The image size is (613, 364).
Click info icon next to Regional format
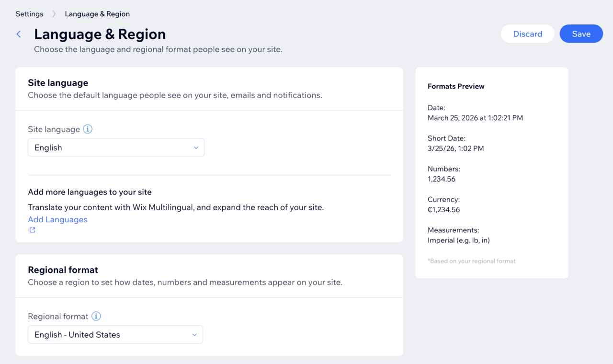[96, 316]
